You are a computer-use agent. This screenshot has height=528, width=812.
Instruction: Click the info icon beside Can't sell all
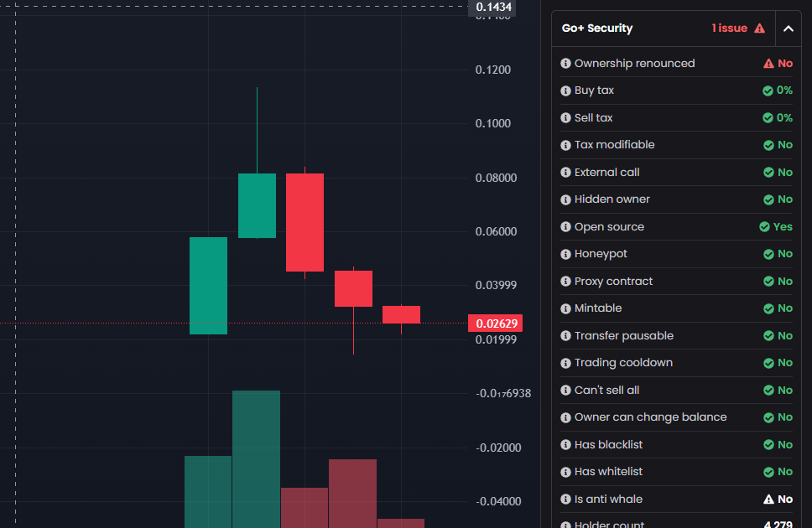(565, 390)
